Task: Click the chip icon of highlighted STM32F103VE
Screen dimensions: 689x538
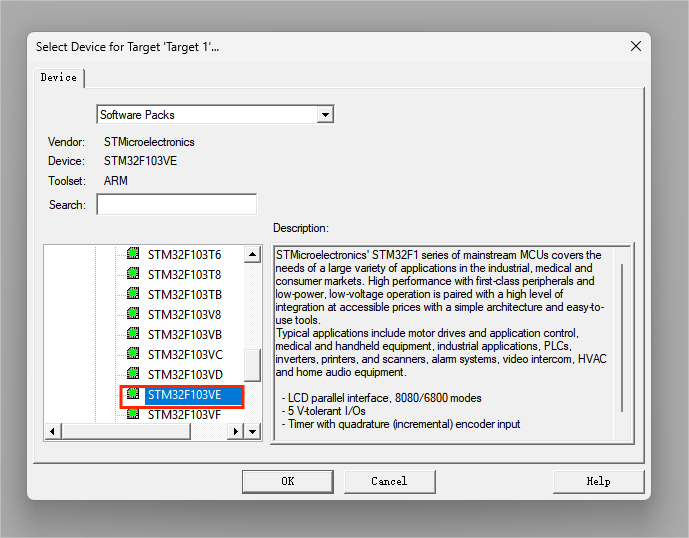Action: tap(132, 395)
